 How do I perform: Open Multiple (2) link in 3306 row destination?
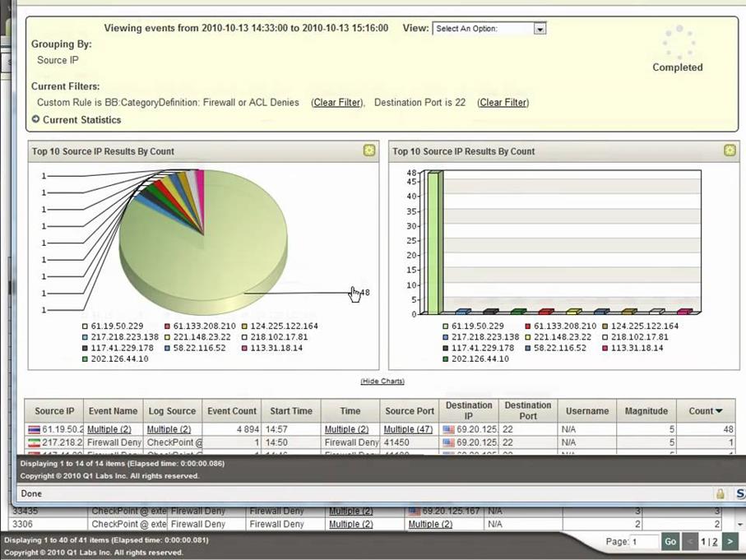(430, 524)
